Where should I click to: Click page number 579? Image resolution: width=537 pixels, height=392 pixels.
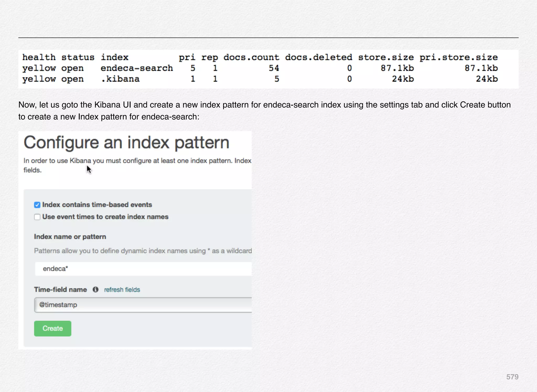pyautogui.click(x=512, y=377)
